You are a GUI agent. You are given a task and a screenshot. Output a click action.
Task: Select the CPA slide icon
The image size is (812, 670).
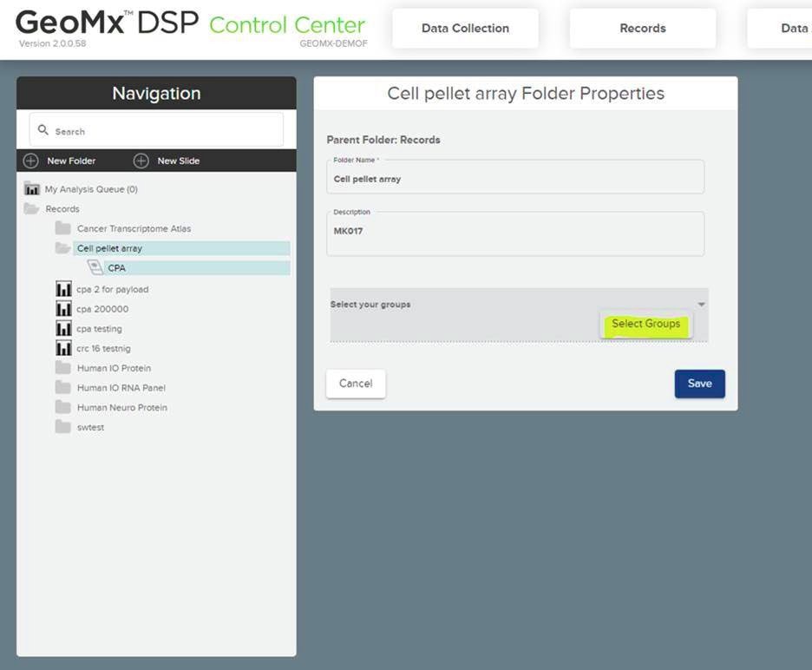point(95,268)
